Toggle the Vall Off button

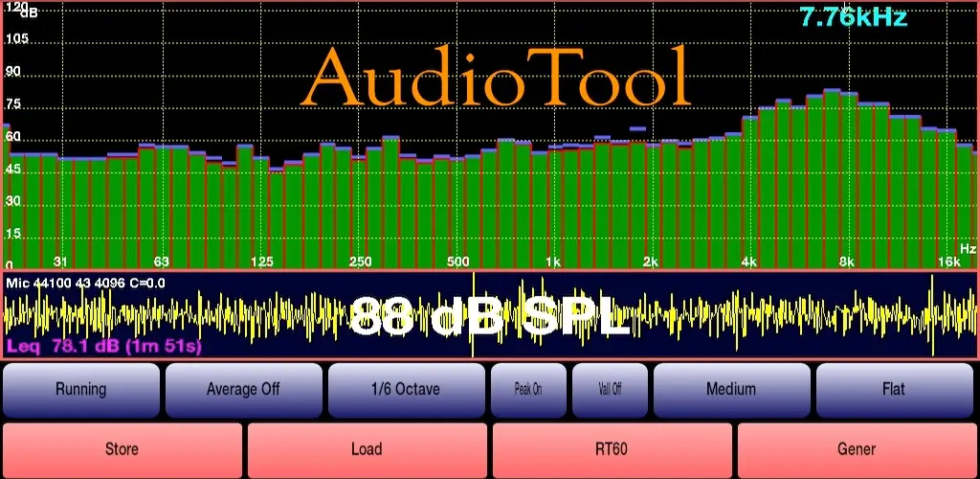pyautogui.click(x=610, y=390)
